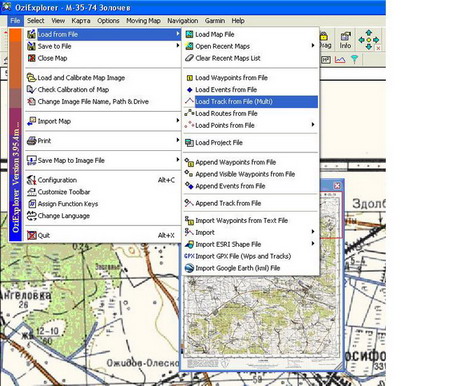The width and height of the screenshot is (476, 386).
Task: Open the File menu
Action: pos(15,21)
